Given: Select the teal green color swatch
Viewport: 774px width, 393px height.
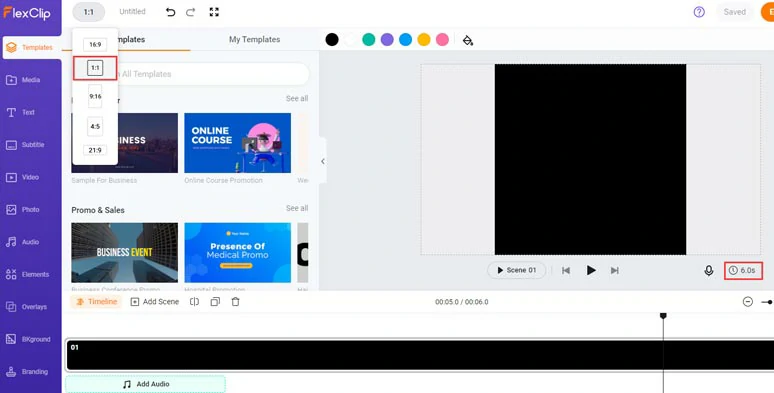Looking at the screenshot, I should (369, 40).
